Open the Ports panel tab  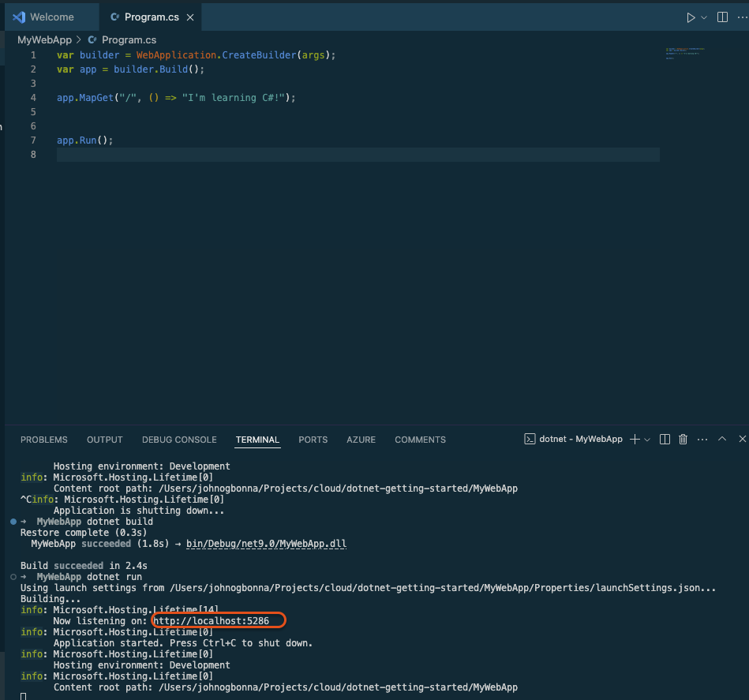(313, 440)
